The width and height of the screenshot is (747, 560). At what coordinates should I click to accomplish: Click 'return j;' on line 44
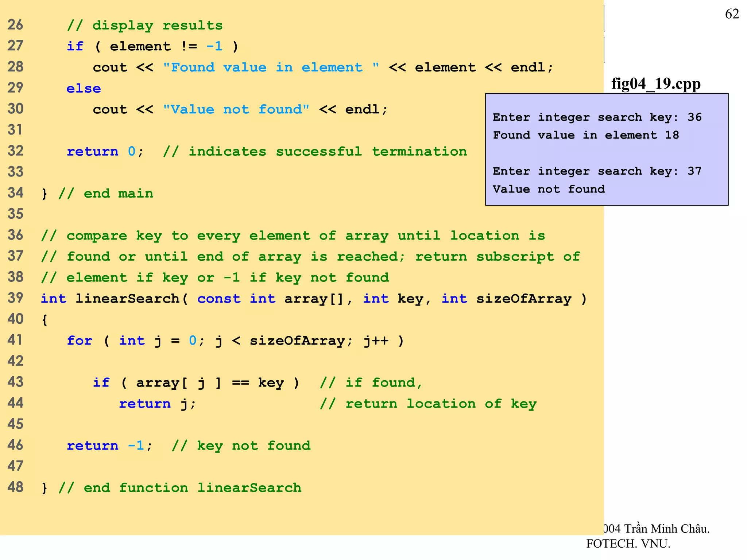(x=158, y=404)
